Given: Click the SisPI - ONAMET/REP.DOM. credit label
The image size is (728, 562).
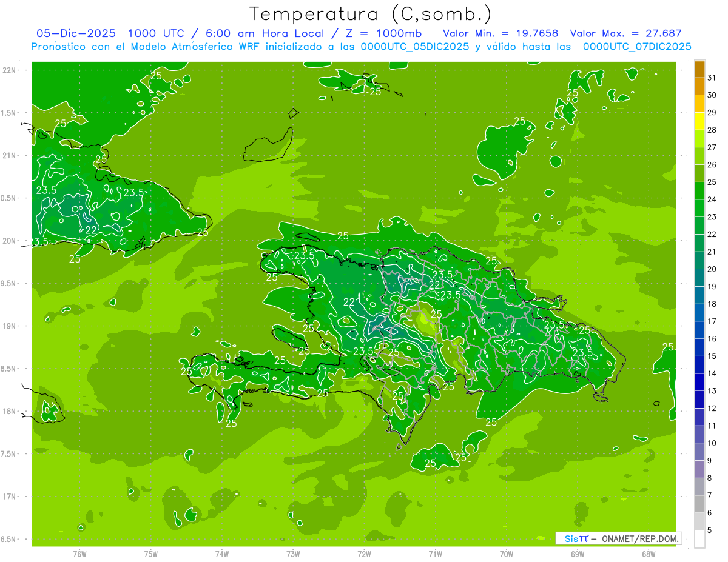Looking at the screenshot, I should [621, 538].
